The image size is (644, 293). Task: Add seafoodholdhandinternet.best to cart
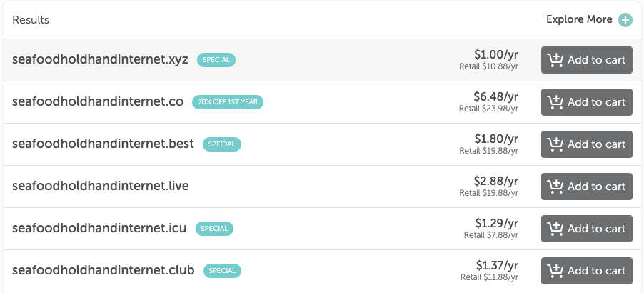tap(586, 144)
